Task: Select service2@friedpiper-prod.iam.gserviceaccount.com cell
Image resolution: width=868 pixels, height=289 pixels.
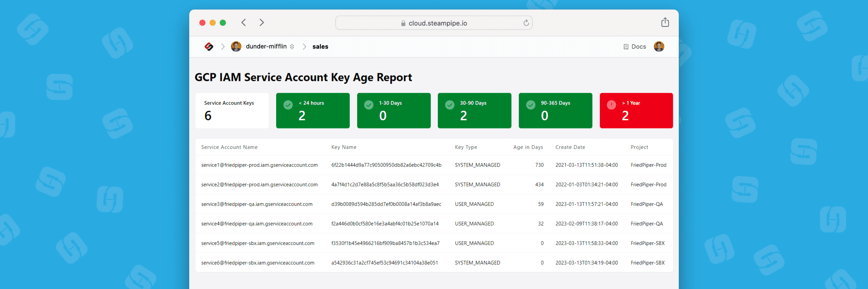Action: click(259, 184)
